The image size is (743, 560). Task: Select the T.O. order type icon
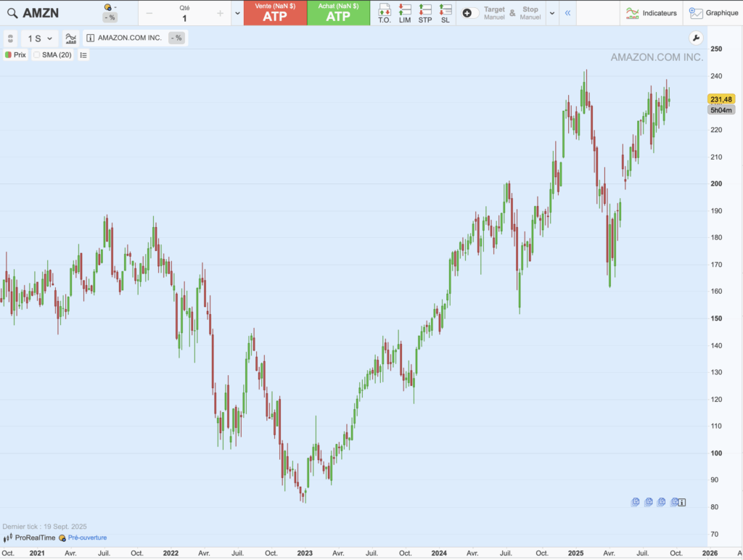(x=384, y=12)
